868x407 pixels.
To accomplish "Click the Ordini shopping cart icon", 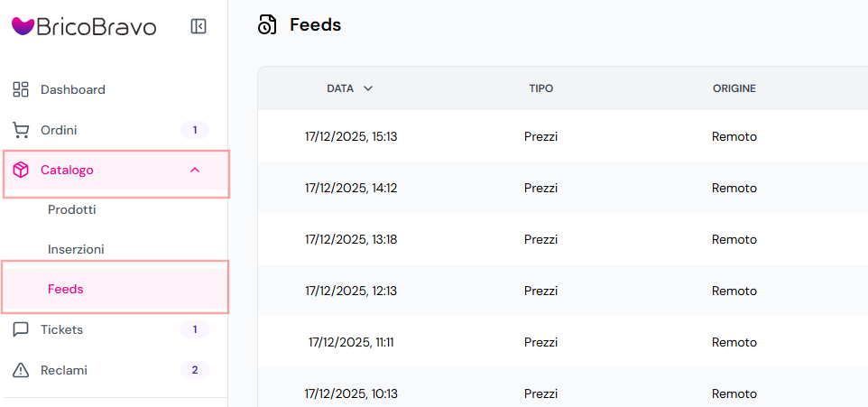I will [x=21, y=131].
